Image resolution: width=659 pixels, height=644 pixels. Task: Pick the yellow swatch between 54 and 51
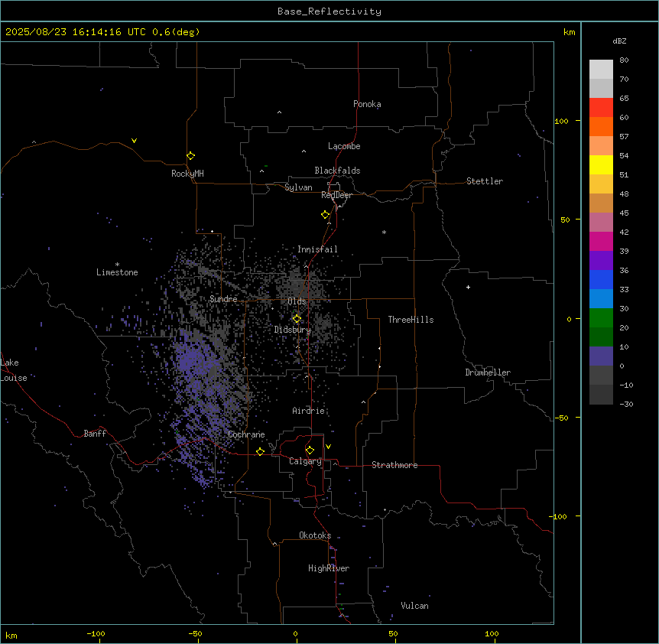tap(601, 164)
